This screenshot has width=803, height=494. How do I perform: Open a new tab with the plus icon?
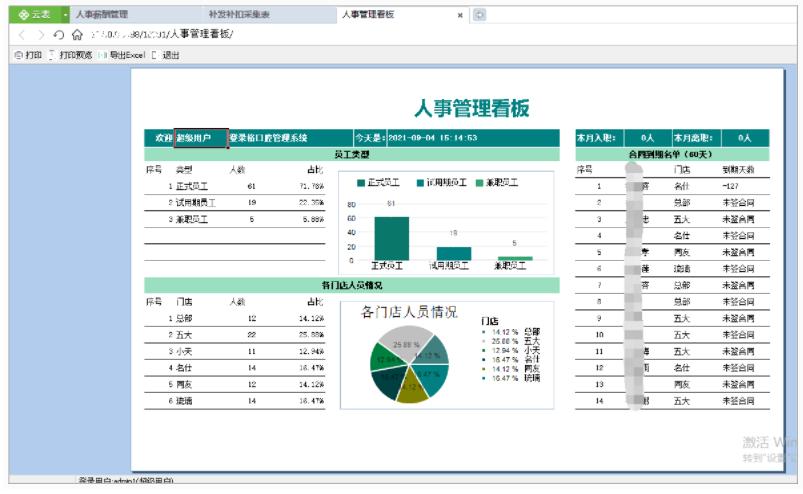(x=479, y=15)
